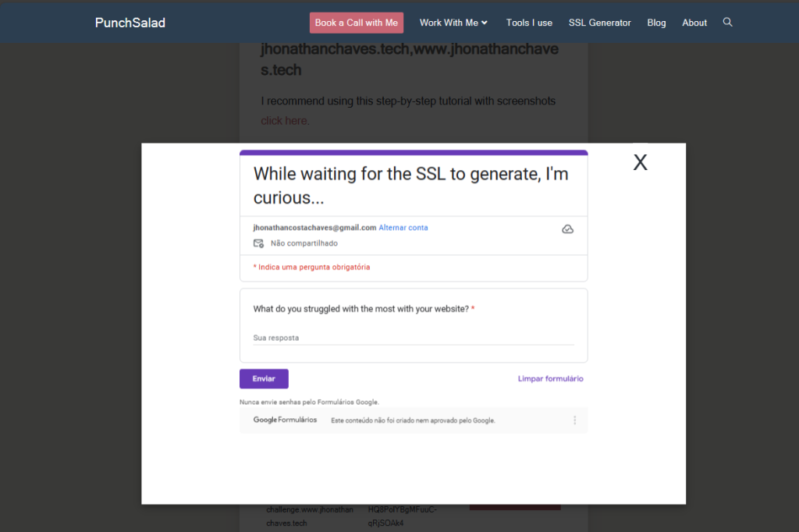Image resolution: width=799 pixels, height=532 pixels.
Task: Open the Google Formulários logo link
Action: pos(285,420)
